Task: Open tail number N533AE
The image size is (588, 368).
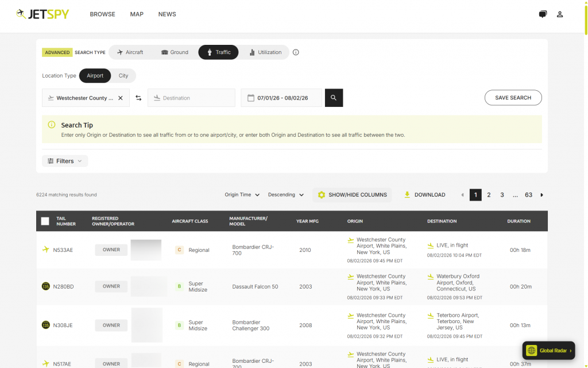Action: click(63, 250)
